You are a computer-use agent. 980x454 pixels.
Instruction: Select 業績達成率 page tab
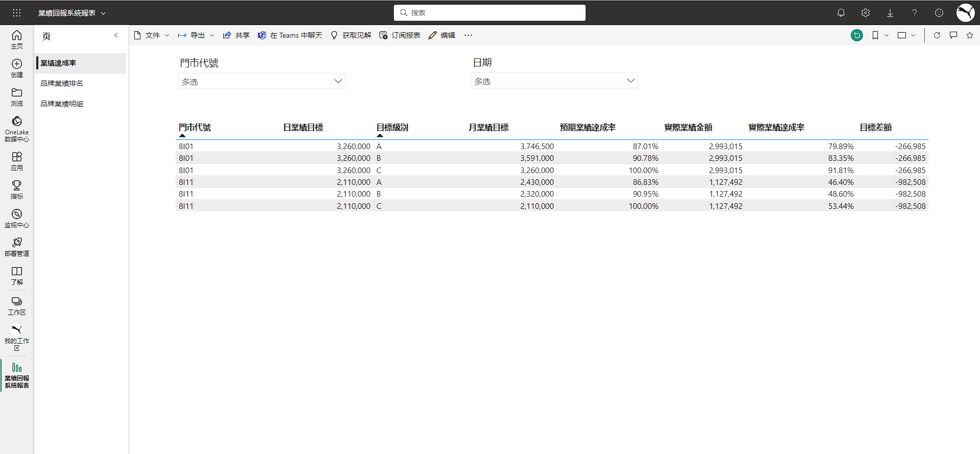(81, 63)
